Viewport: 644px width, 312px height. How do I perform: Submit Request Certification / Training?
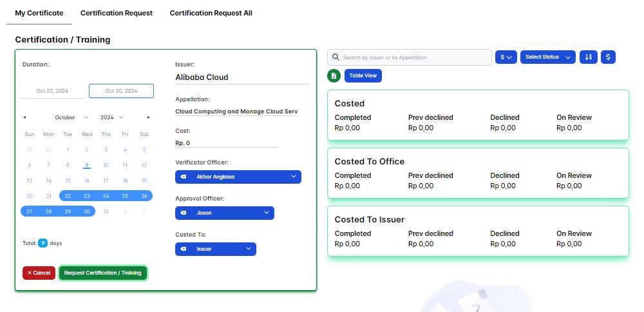[x=103, y=273]
